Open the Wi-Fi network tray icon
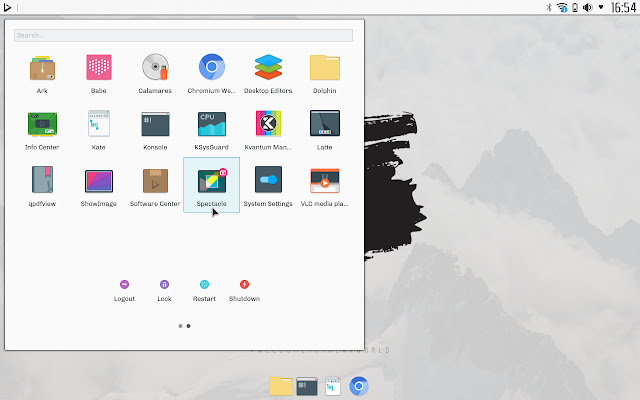Viewport: 640px width, 400px height. pyautogui.click(x=562, y=7)
